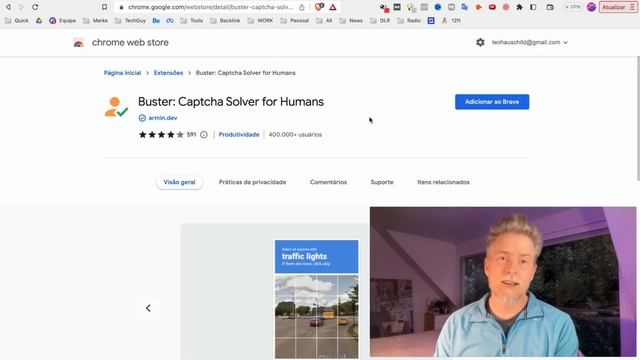Screen dimensions: 640x360
Task: Click the rating info circle icon
Action: 204,134
